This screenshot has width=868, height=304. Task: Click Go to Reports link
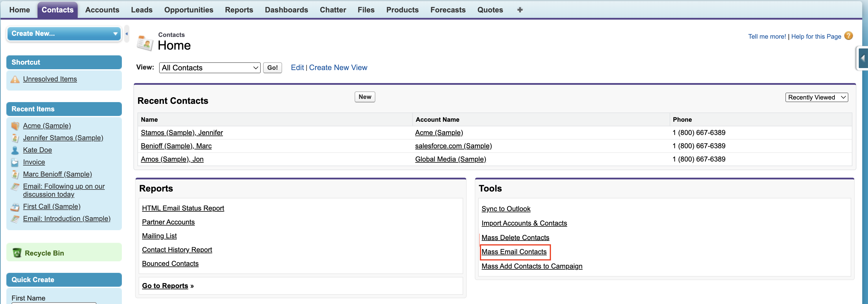165,286
